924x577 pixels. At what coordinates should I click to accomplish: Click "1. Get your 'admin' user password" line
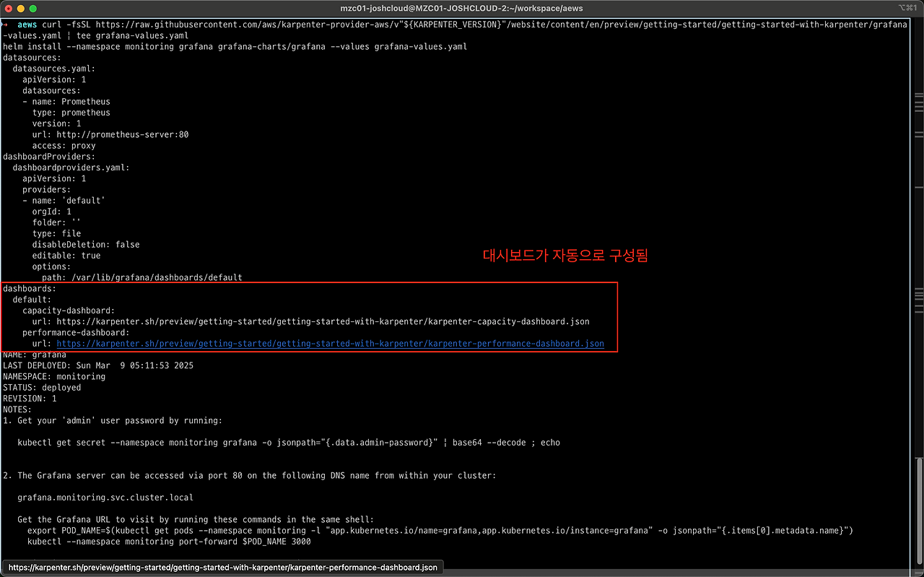point(113,420)
